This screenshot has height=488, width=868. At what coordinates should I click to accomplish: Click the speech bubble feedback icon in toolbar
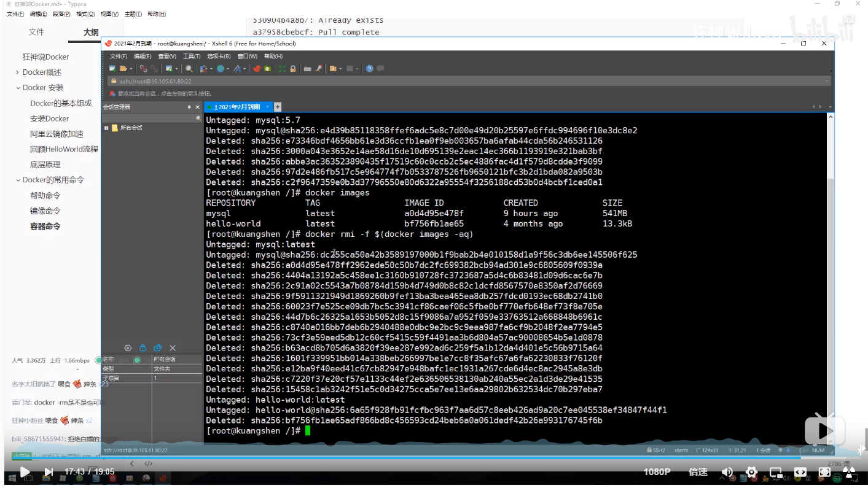pyautogui.click(x=380, y=69)
